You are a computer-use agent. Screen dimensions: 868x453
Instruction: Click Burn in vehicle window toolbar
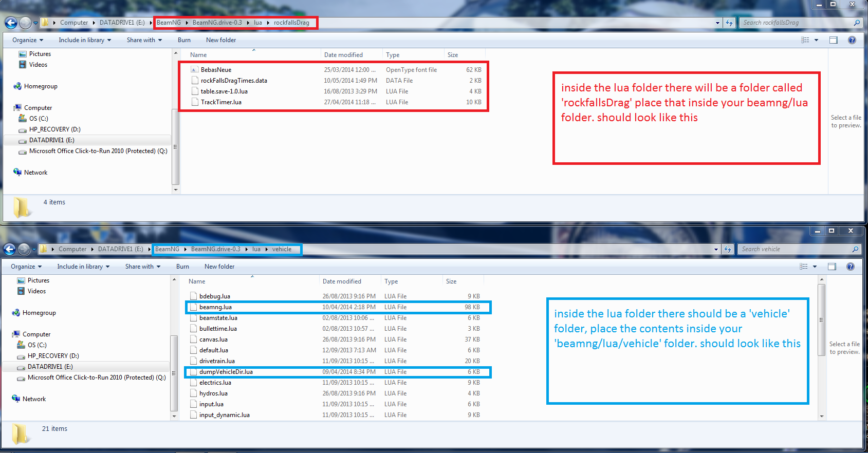pos(182,267)
